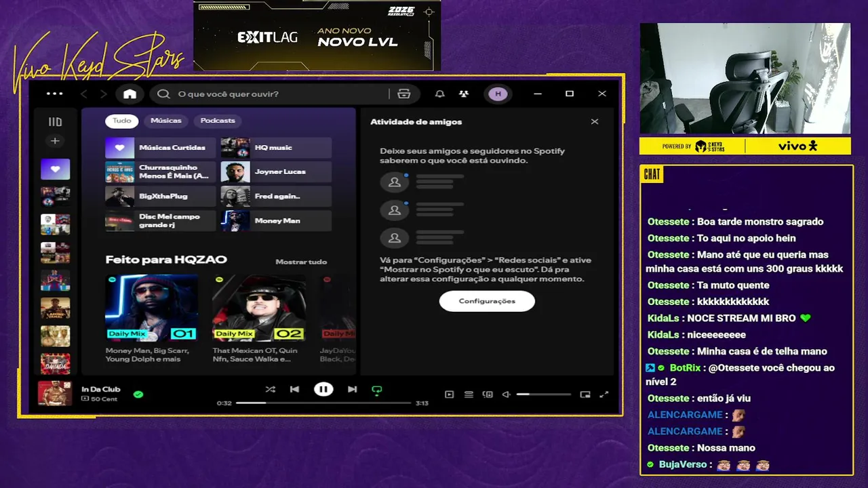Go back with the left arrow
The image size is (868, 488).
point(84,94)
